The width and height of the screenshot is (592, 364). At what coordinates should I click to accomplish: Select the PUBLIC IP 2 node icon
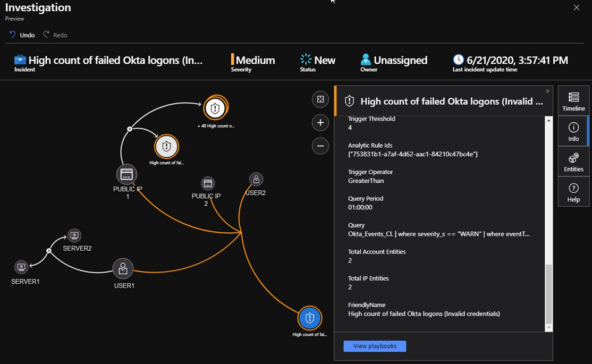pos(208,184)
